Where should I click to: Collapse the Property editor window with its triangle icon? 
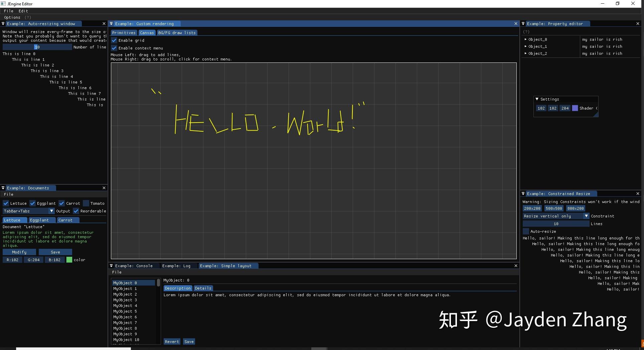(x=523, y=23)
